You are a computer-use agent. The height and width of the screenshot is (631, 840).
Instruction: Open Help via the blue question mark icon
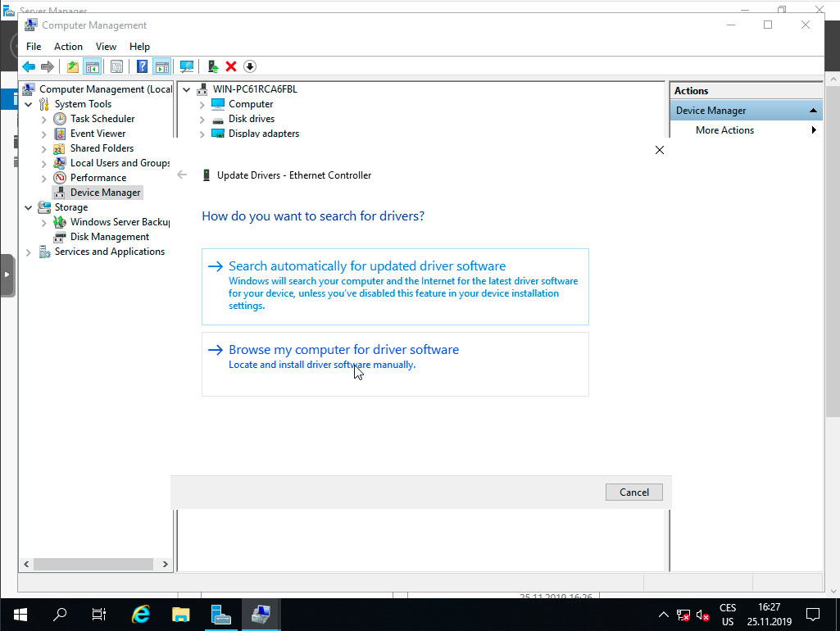(x=142, y=66)
